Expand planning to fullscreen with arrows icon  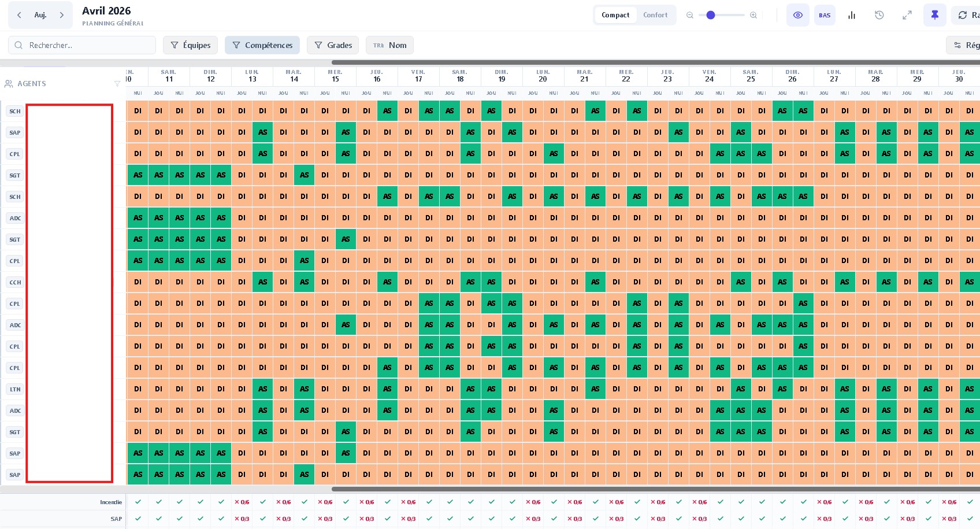[907, 15]
